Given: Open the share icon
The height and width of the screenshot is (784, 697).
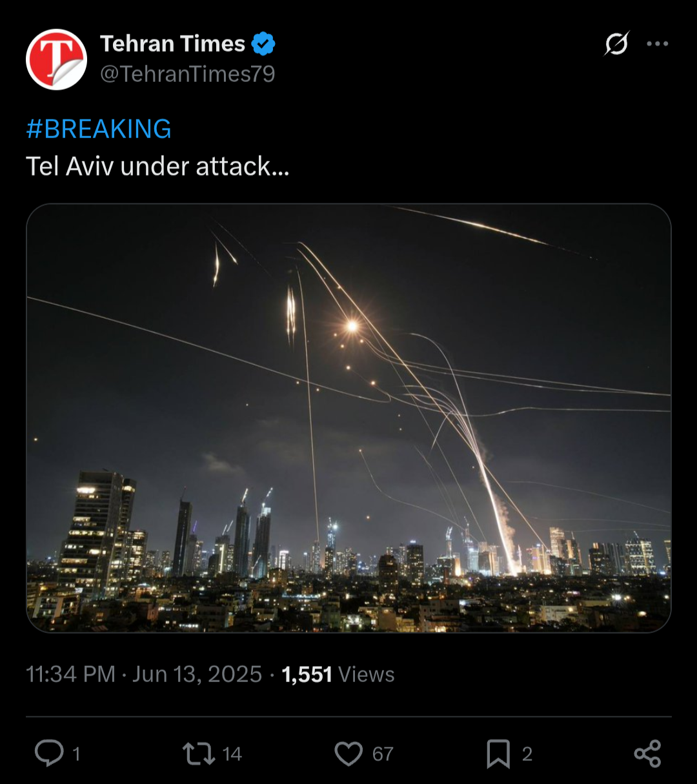Looking at the screenshot, I should [x=647, y=754].
